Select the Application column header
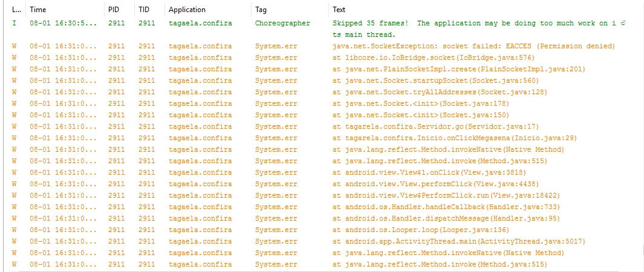This screenshot has height=272, width=644. [187, 10]
